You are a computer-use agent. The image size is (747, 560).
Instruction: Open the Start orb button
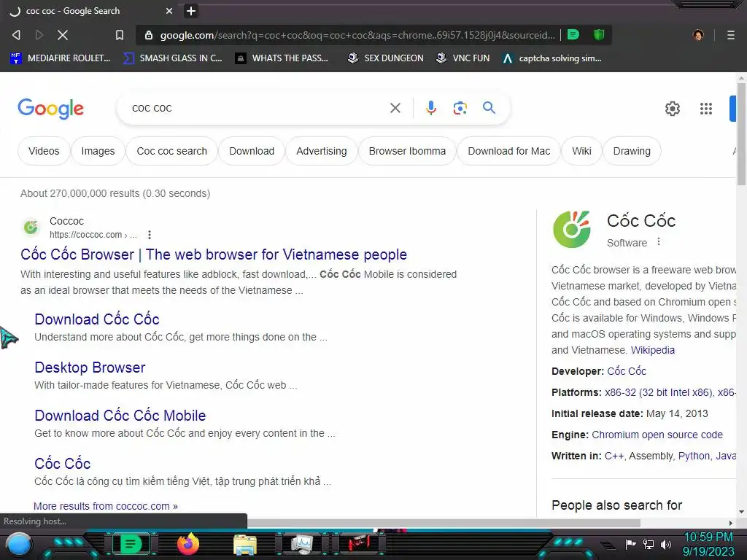pos(19,544)
